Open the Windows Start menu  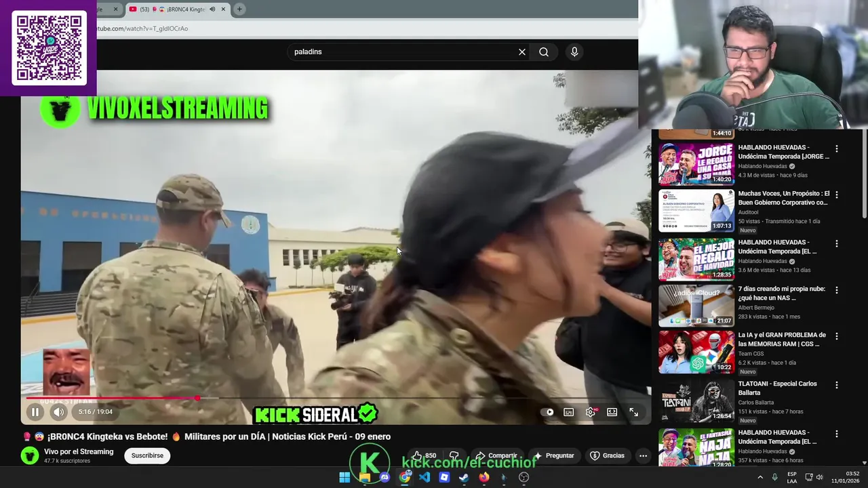click(x=344, y=477)
